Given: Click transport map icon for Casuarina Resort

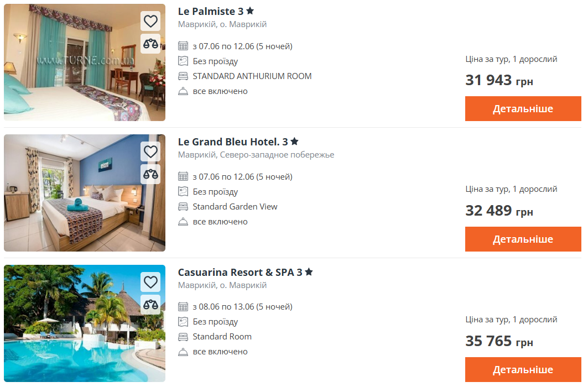Looking at the screenshot, I should pyautogui.click(x=183, y=322).
